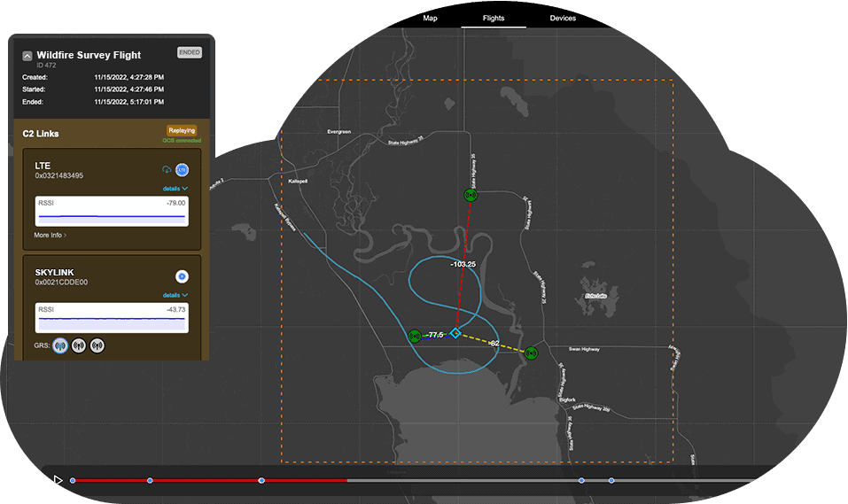This screenshot has height=504, width=848.
Task: Open More Info for LTE link
Action: point(51,236)
